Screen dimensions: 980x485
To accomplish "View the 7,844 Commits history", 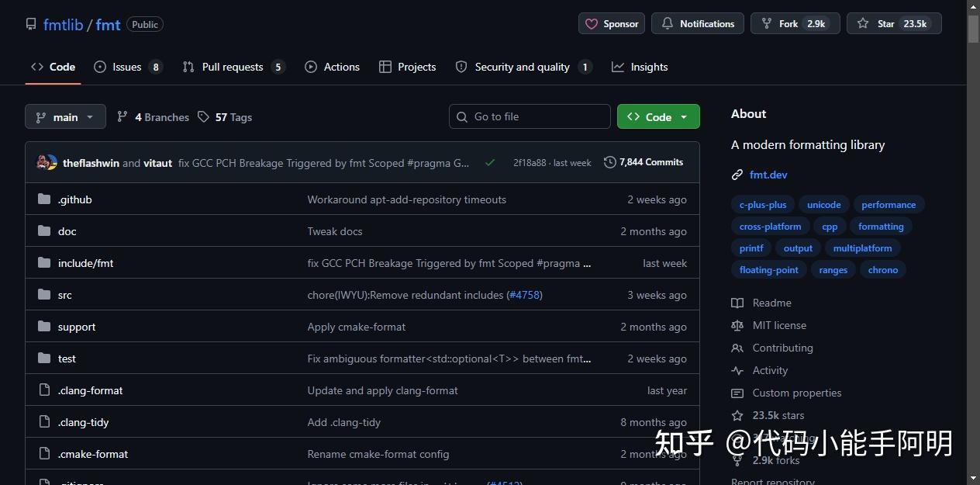I will pyautogui.click(x=644, y=162).
